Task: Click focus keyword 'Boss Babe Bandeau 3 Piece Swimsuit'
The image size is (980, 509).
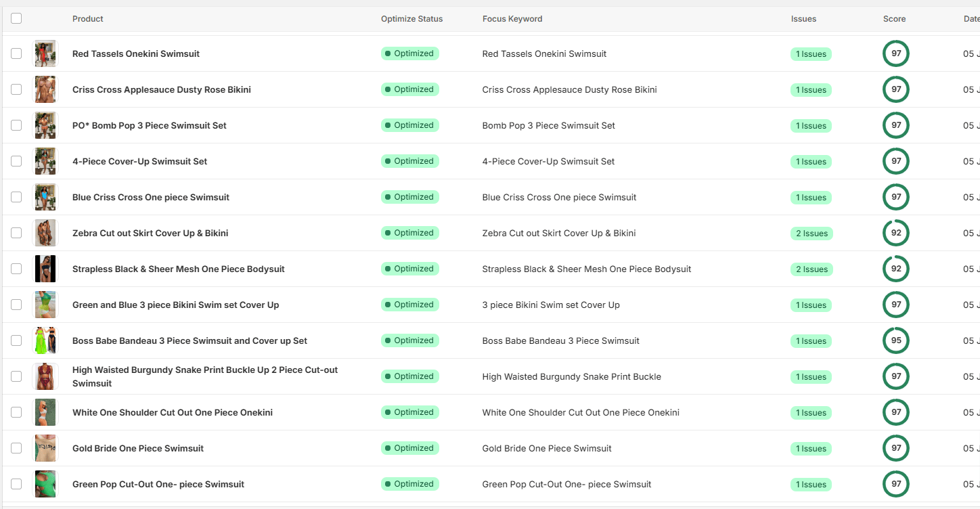Action: [561, 340]
